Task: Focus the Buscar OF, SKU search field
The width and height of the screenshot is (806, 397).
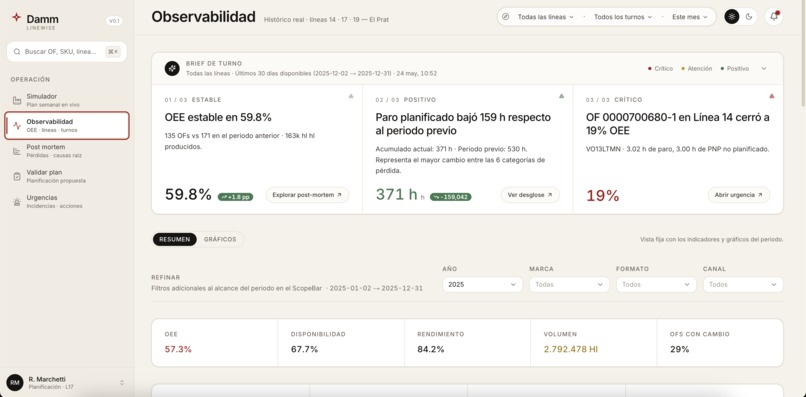Action: point(67,52)
